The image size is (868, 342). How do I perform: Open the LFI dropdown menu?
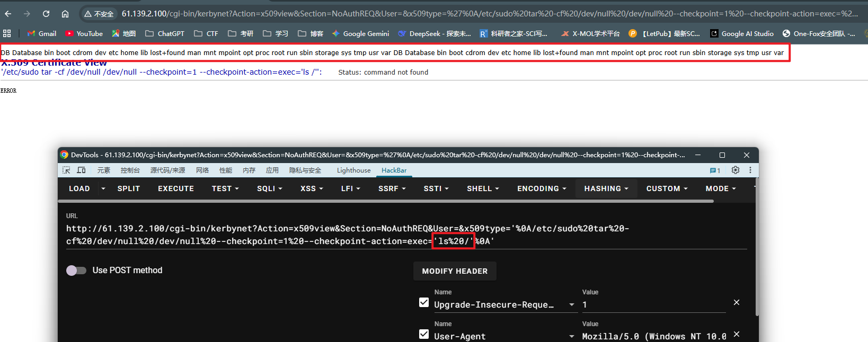(351, 188)
